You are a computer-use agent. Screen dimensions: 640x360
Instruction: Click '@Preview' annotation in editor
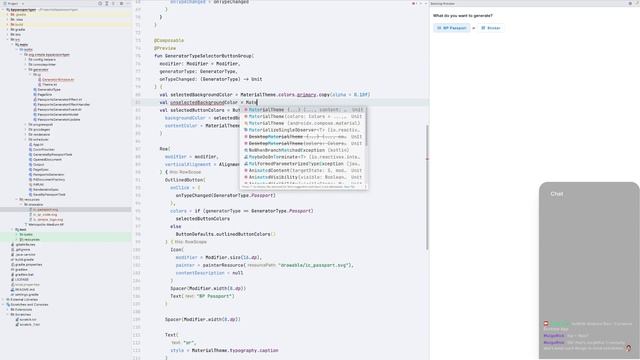coord(165,48)
